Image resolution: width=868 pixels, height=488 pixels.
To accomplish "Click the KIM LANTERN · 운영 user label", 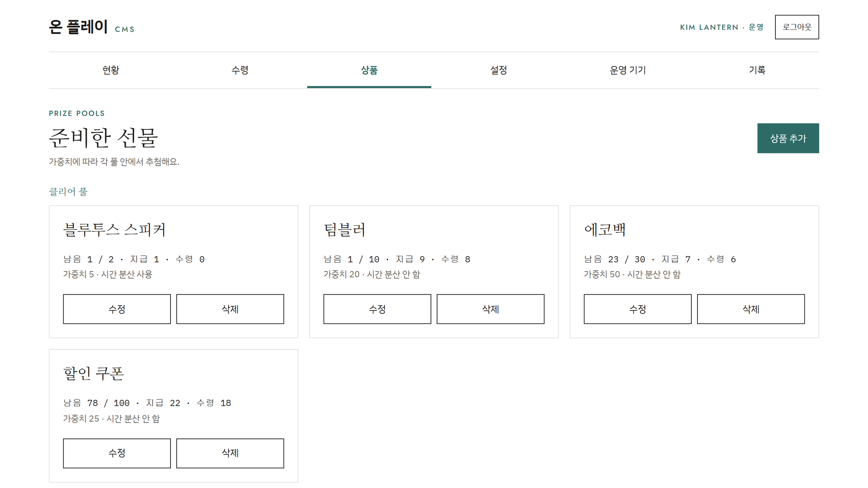I will tap(722, 27).
